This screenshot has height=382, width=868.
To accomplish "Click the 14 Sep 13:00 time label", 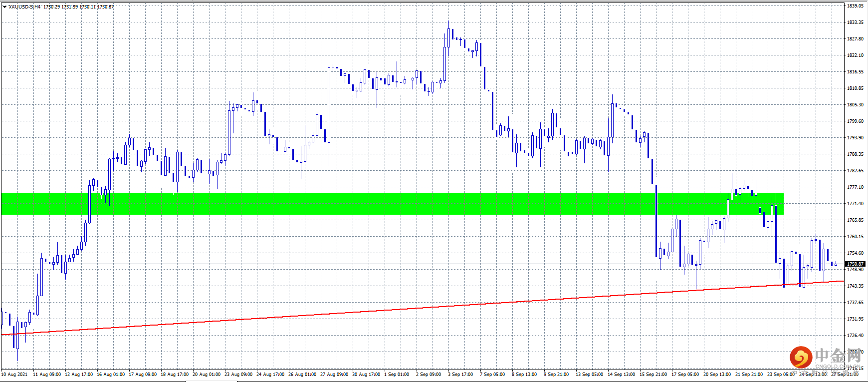I will (x=622, y=375).
